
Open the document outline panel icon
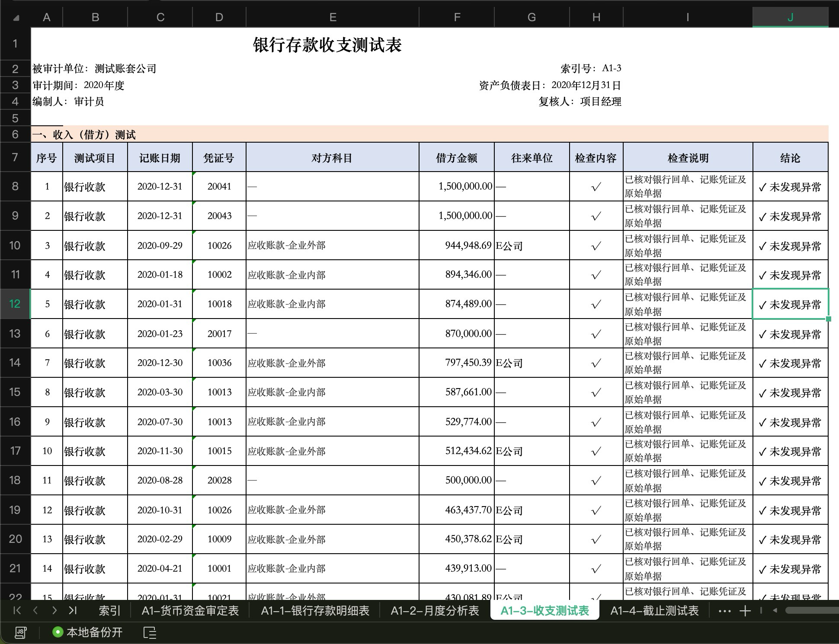(x=150, y=632)
